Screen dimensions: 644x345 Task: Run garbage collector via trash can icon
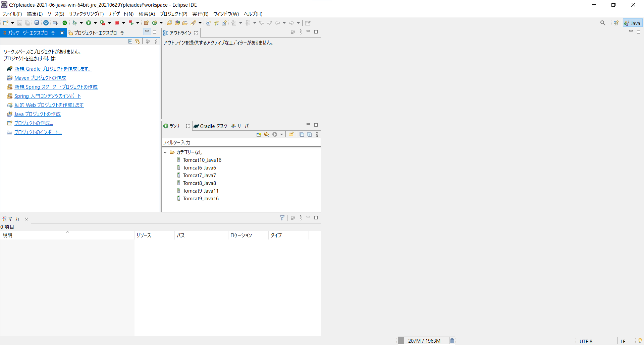coord(452,341)
